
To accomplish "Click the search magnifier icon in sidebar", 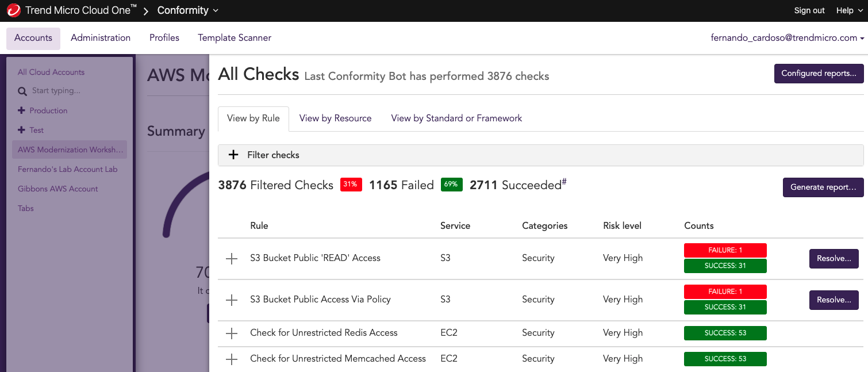I will point(22,91).
